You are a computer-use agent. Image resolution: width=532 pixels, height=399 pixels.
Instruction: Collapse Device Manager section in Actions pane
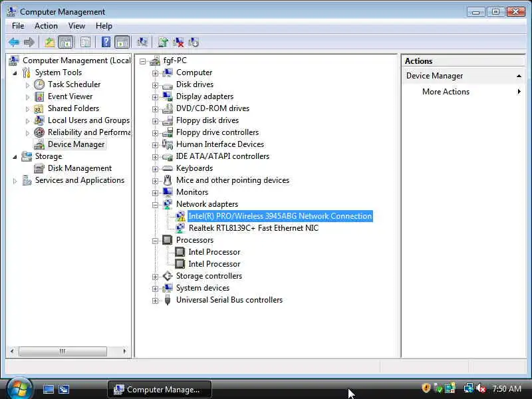coord(519,76)
